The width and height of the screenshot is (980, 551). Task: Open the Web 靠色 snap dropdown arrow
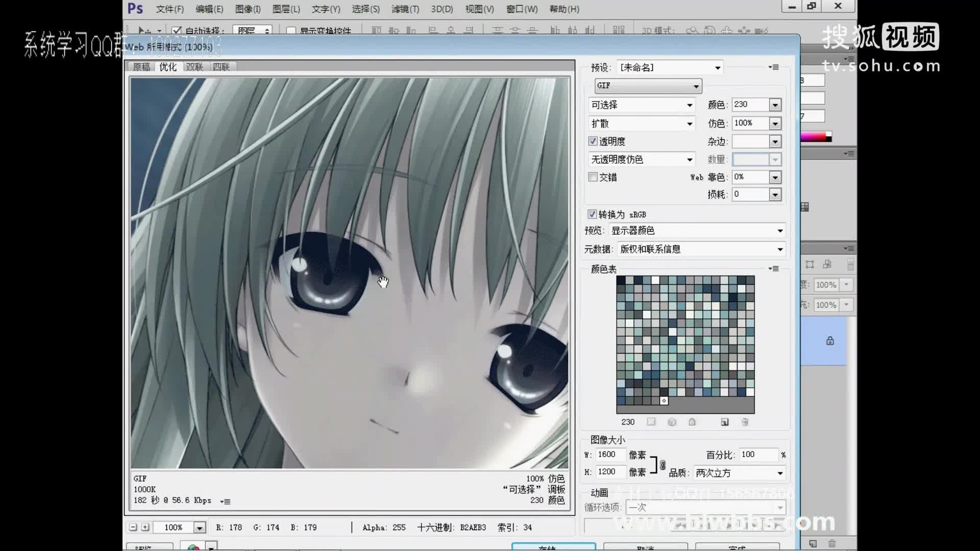coord(775,177)
